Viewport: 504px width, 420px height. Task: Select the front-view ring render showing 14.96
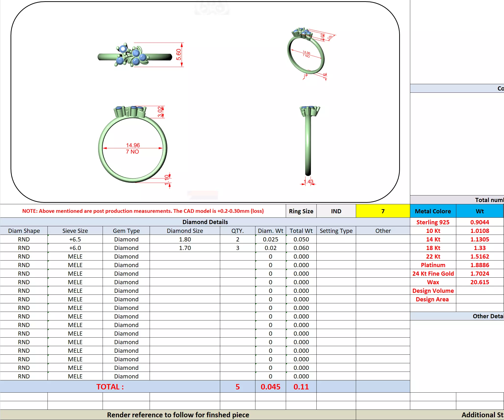click(133, 145)
